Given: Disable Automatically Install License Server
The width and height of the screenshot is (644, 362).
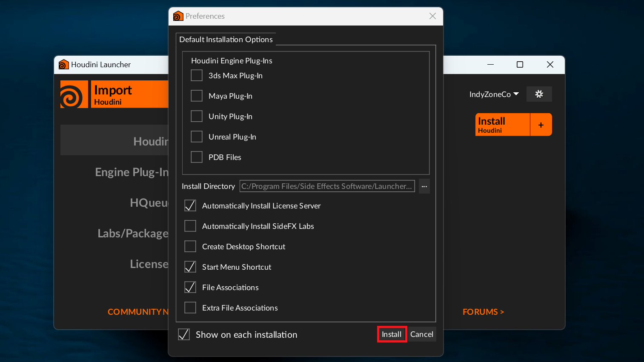Looking at the screenshot, I should tap(190, 205).
